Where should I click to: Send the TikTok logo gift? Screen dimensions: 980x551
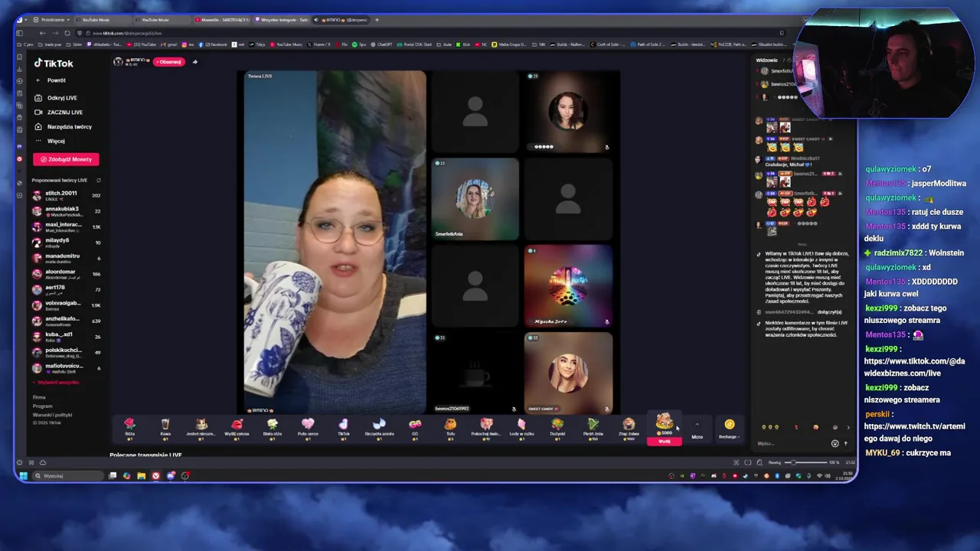343,428
